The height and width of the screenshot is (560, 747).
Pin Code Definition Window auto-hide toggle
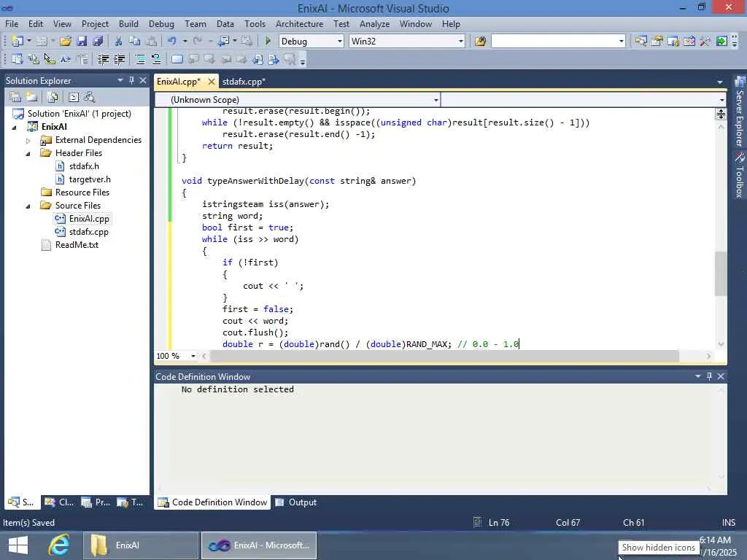[709, 376]
